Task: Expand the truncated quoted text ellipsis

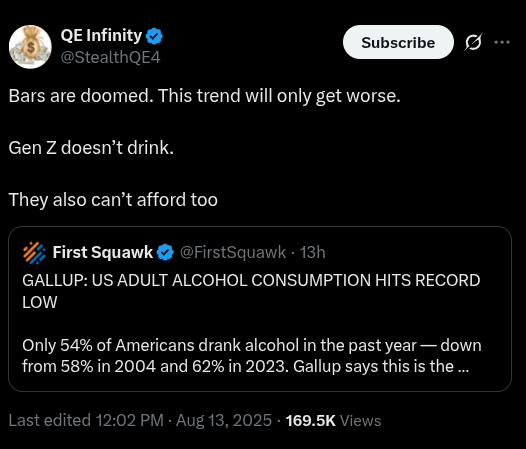Action: 463,366
